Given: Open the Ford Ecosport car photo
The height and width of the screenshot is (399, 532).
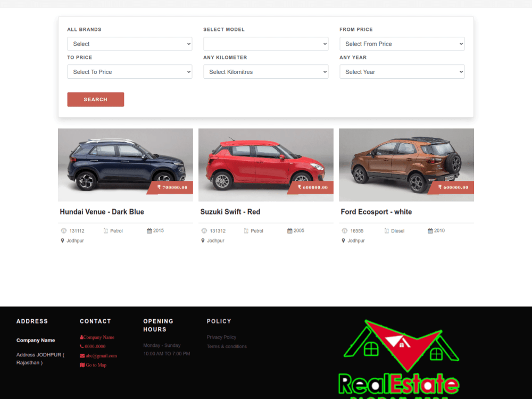Looking at the screenshot, I should (406, 164).
